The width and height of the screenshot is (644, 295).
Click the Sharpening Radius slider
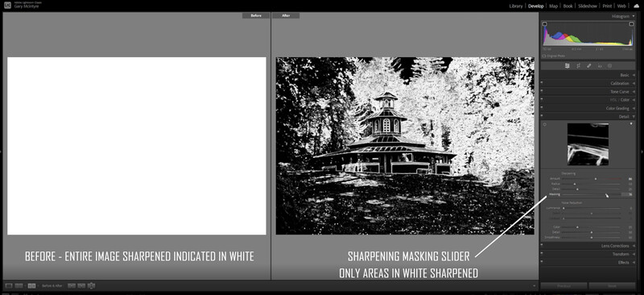click(x=592, y=184)
